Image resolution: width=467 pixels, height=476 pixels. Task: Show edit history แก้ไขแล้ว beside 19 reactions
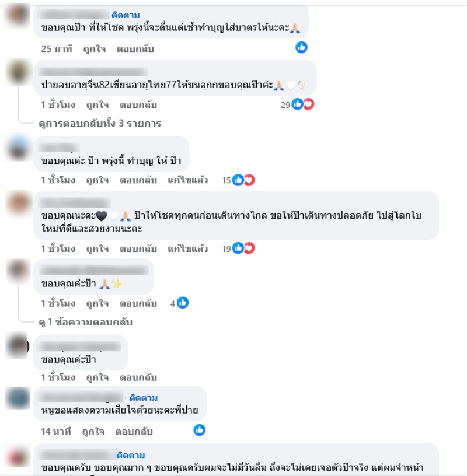[188, 249]
